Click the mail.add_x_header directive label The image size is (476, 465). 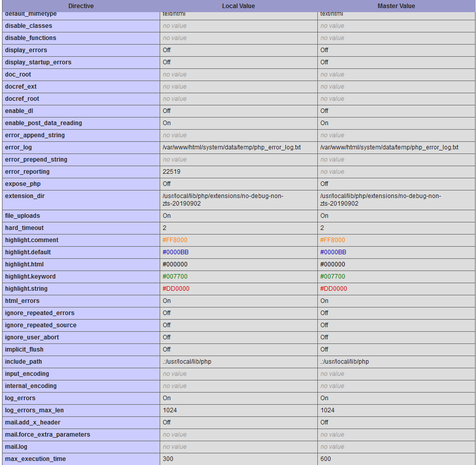32,422
